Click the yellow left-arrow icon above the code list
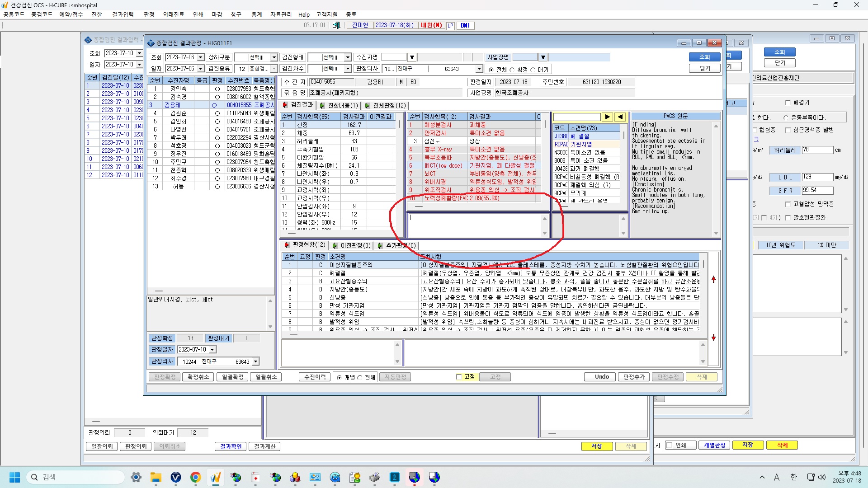The width and height of the screenshot is (868, 488). pos(620,117)
